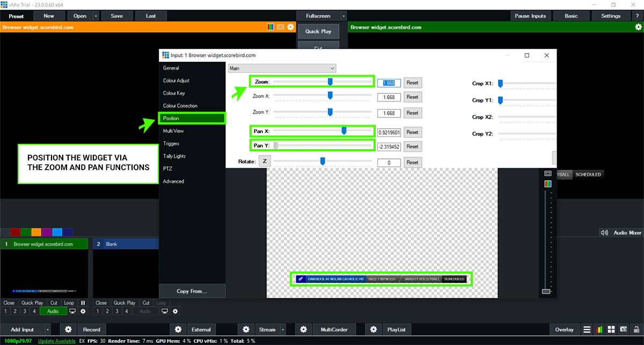Select the red colour swatch

[x=15, y=232]
